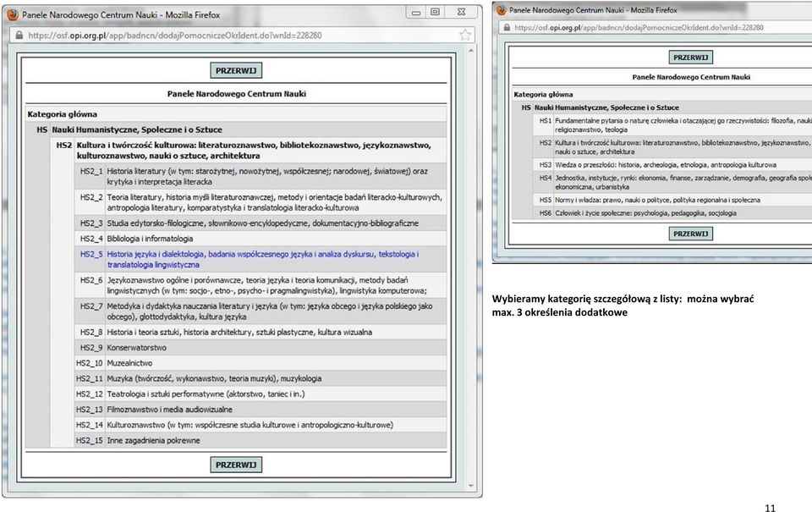This screenshot has height=512, width=812.
Task: Select HS2_1 Historia literatury category
Action: click(x=261, y=176)
